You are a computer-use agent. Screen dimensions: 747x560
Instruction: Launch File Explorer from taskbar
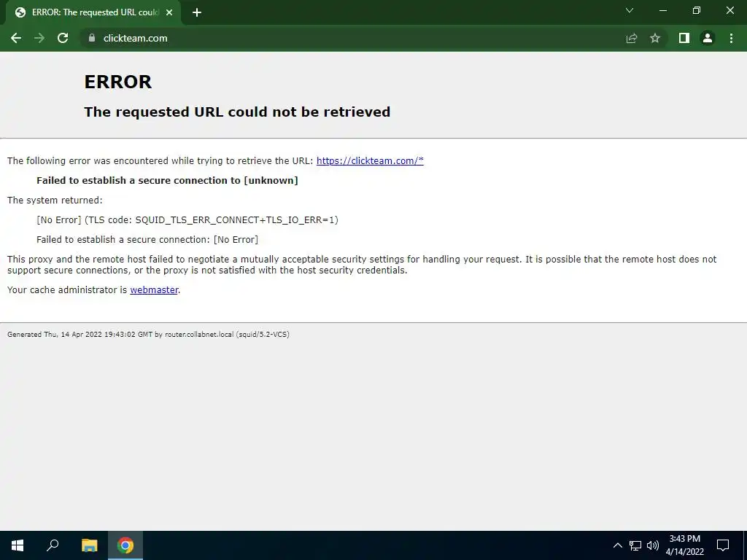(89, 545)
